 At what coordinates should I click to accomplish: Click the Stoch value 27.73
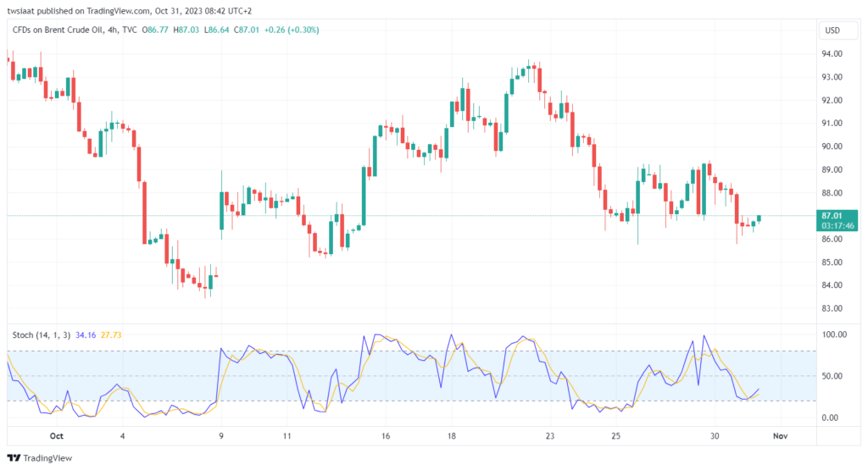tap(111, 335)
